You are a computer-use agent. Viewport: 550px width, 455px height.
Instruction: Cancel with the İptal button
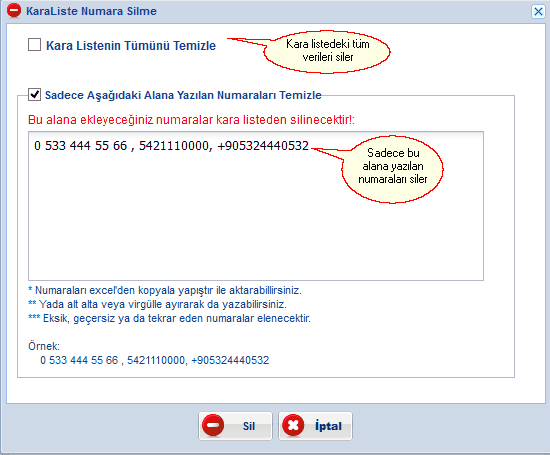pyautogui.click(x=315, y=426)
